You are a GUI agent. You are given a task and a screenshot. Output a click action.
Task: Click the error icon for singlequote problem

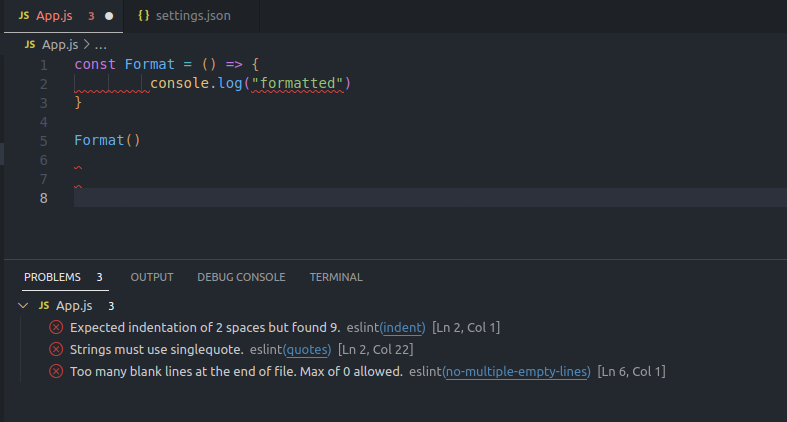pos(56,349)
